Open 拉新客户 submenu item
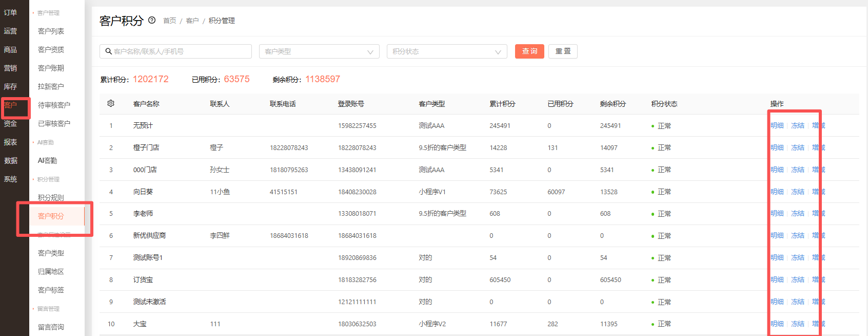The height and width of the screenshot is (336, 868). click(51, 86)
